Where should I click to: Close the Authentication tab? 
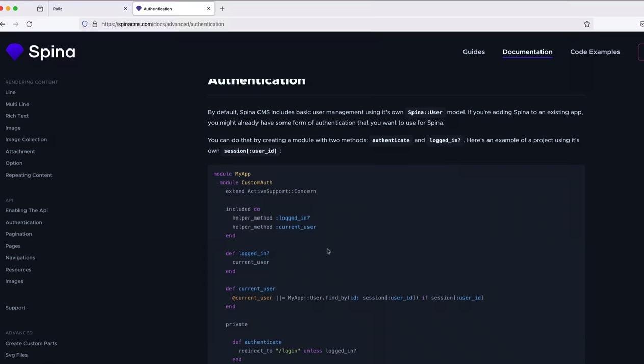point(208,9)
